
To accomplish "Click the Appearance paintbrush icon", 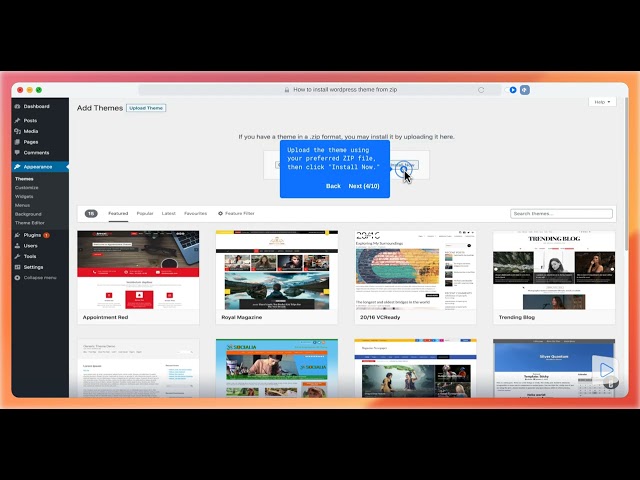I will (x=17, y=167).
